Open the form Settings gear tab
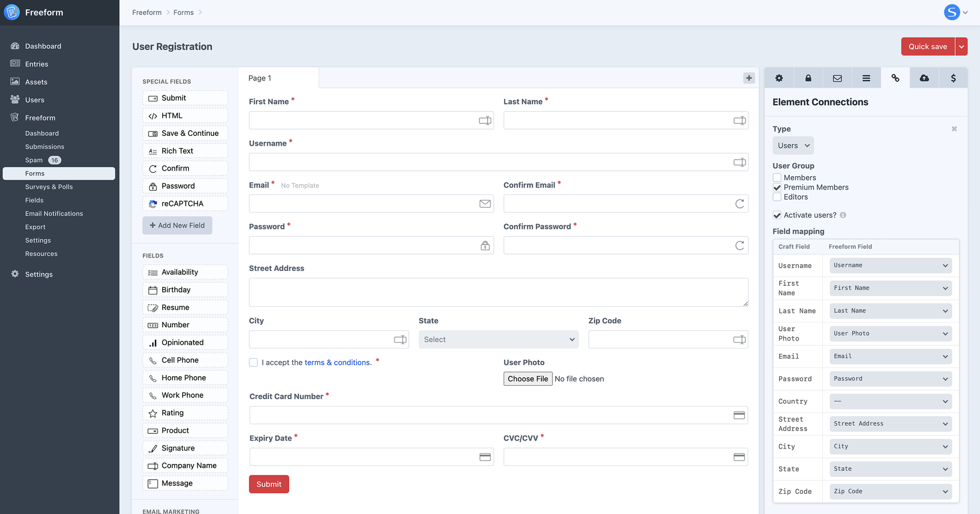Image resolution: width=980 pixels, height=514 pixels. 779,77
